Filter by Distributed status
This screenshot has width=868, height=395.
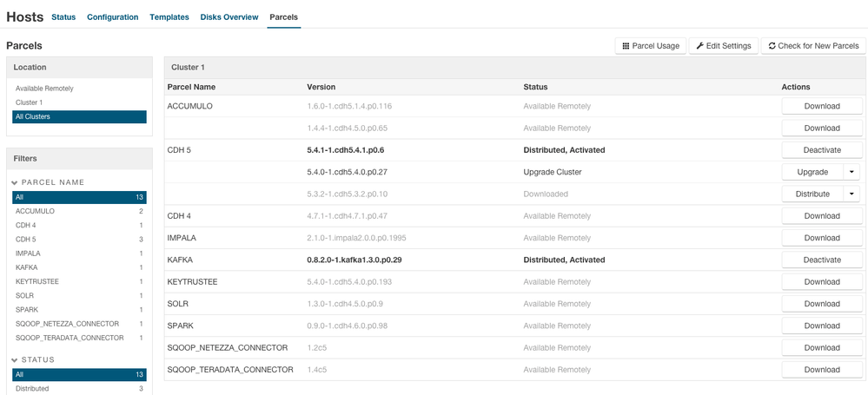(79, 389)
